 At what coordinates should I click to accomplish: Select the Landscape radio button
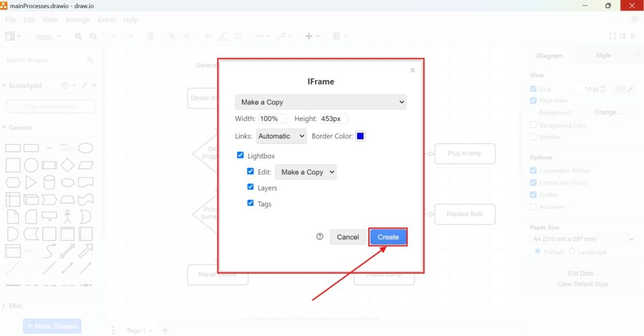(572, 251)
